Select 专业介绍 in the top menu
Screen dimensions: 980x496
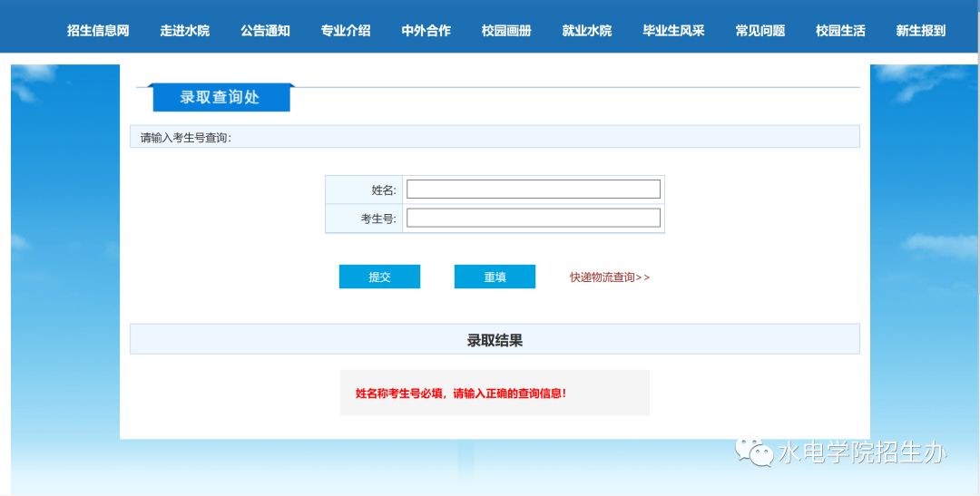coord(346,31)
